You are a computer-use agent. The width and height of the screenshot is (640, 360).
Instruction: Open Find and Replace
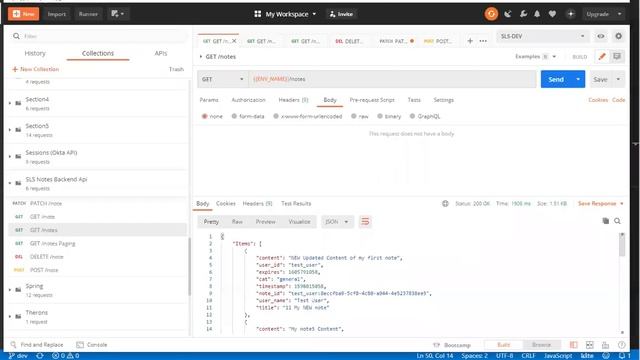point(37,344)
